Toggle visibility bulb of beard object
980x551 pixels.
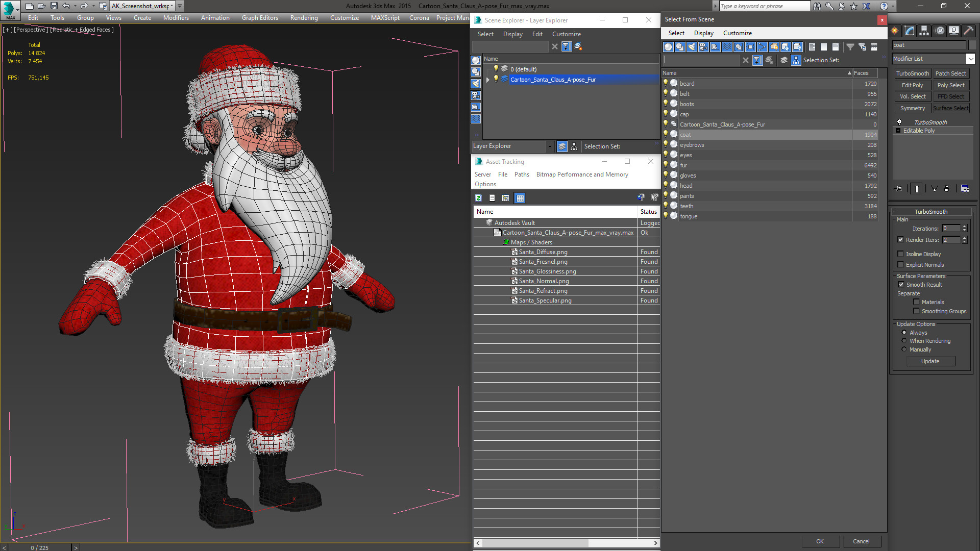click(666, 83)
